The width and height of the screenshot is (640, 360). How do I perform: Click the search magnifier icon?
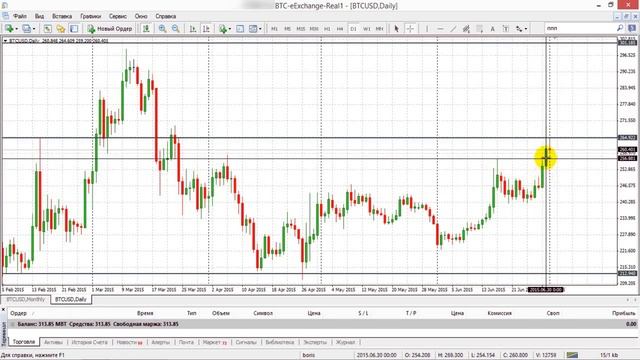(620, 28)
